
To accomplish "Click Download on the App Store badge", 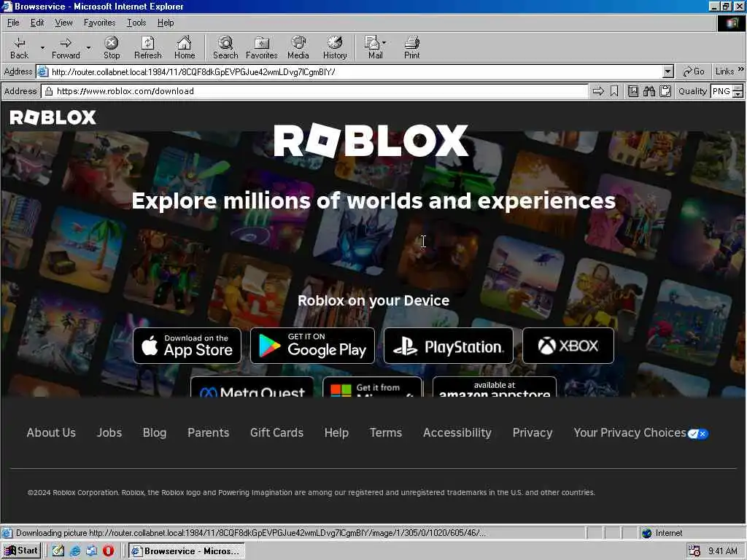I will coord(187,346).
